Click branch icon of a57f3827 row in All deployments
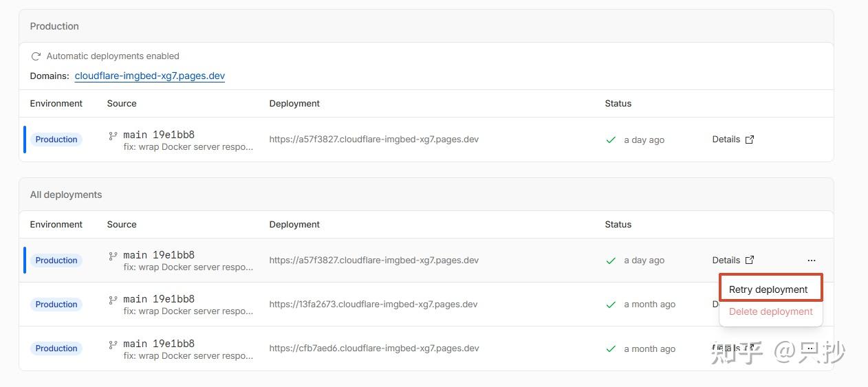Screen dimensions: 868x387 click(x=113, y=256)
